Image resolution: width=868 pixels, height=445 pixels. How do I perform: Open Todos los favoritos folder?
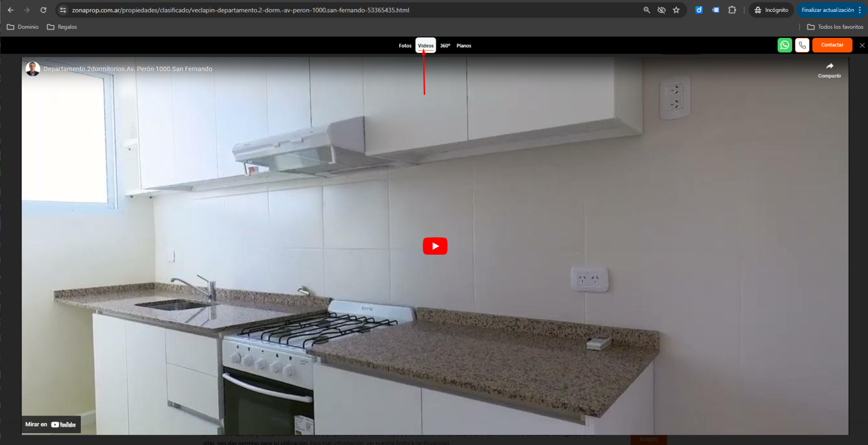835,27
